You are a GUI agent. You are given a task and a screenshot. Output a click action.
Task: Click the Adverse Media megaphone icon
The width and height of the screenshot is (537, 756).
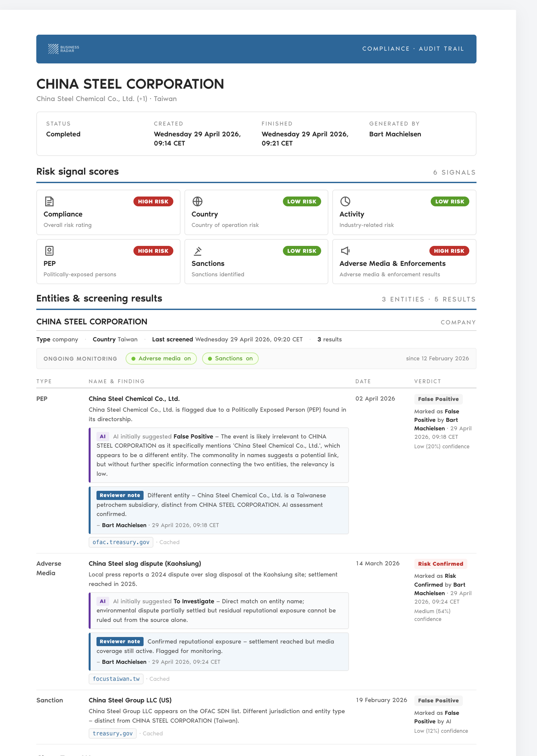pyautogui.click(x=345, y=250)
